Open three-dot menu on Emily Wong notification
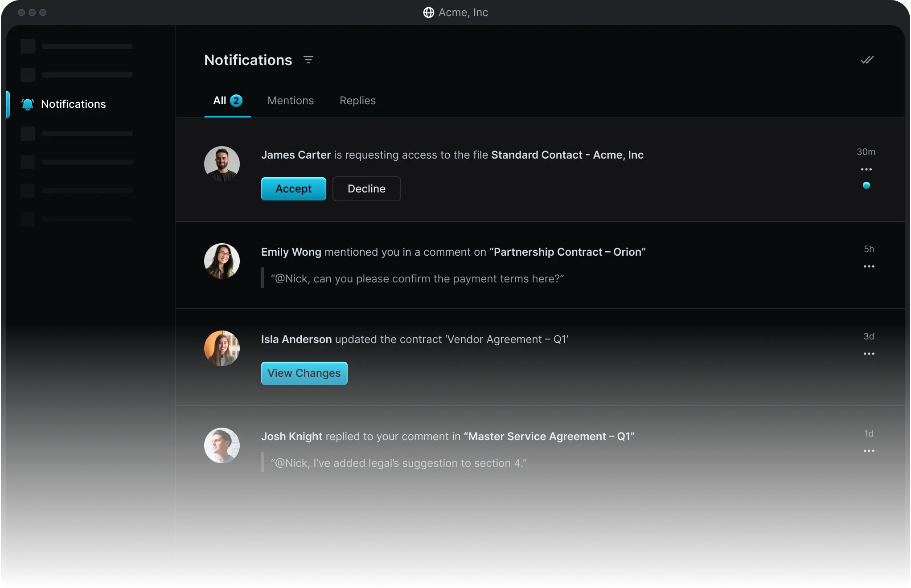 point(869,266)
